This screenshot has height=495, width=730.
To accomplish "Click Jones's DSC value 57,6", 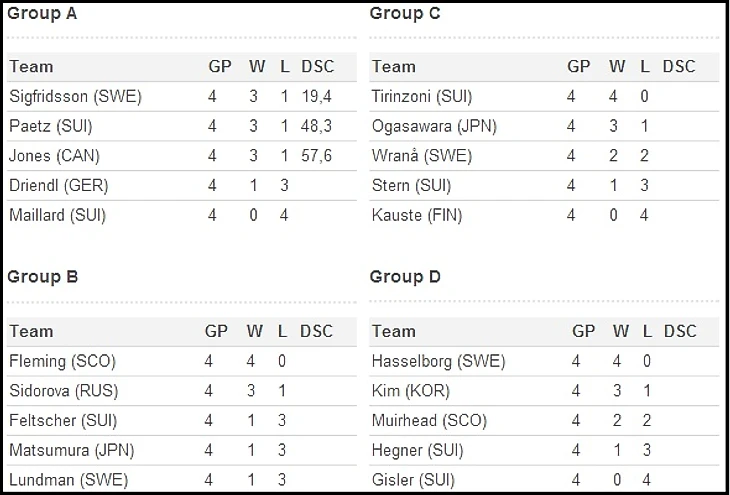I will coord(317,156).
